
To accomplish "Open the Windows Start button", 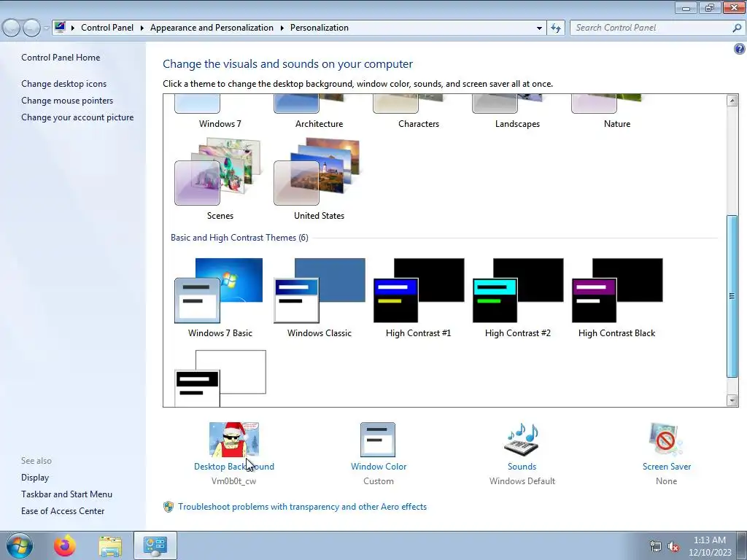I will [x=19, y=545].
